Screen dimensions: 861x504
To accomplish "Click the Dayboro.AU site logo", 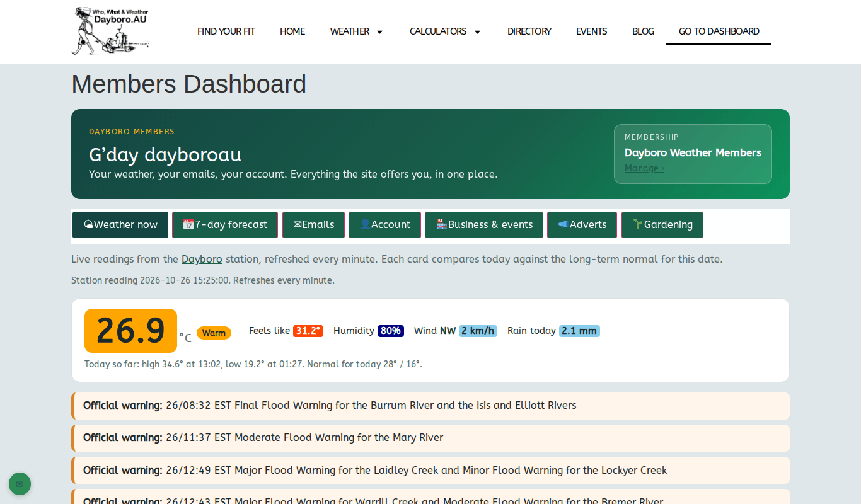I will [110, 31].
